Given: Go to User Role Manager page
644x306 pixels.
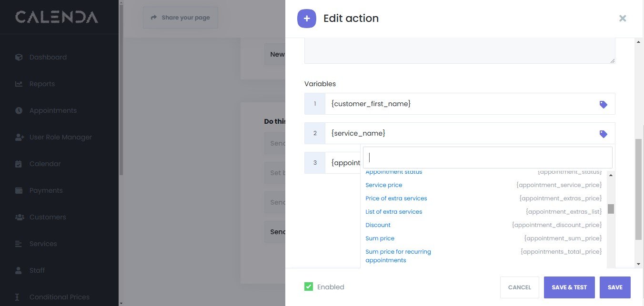Looking at the screenshot, I should click(x=60, y=137).
